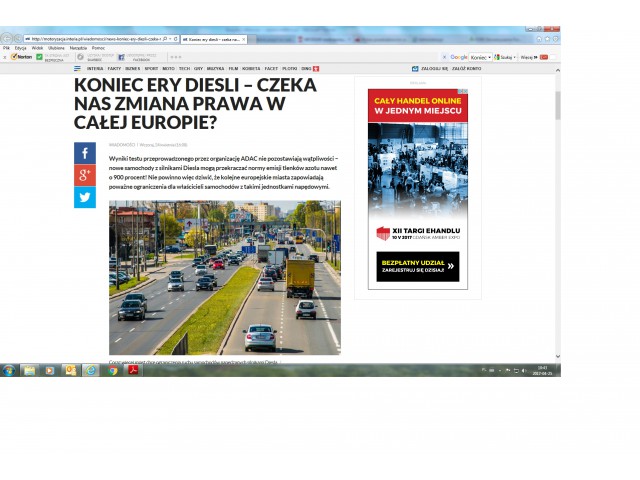The width and height of the screenshot is (640, 480).
Task: Click the Targi eHandlu advertisement banner
Action: pos(417,188)
